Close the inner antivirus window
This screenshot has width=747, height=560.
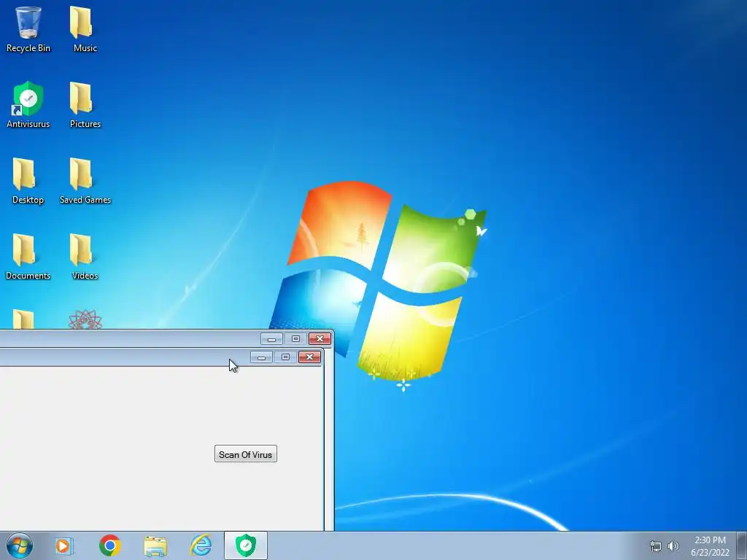309,357
